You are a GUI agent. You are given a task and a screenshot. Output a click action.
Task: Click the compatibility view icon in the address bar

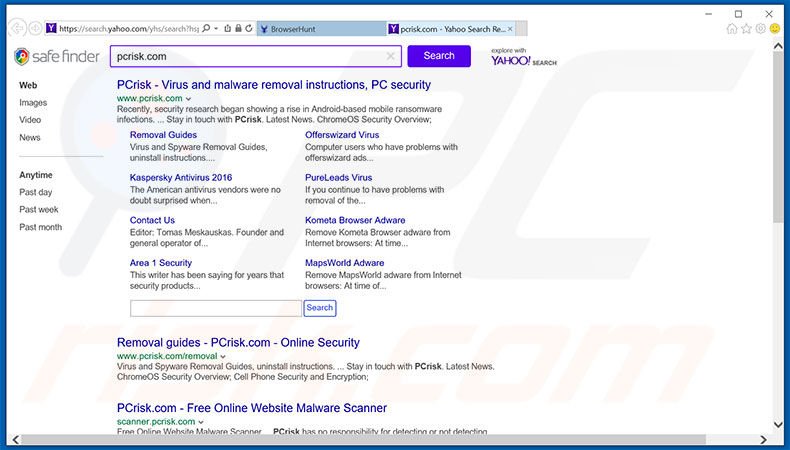pos(228,29)
